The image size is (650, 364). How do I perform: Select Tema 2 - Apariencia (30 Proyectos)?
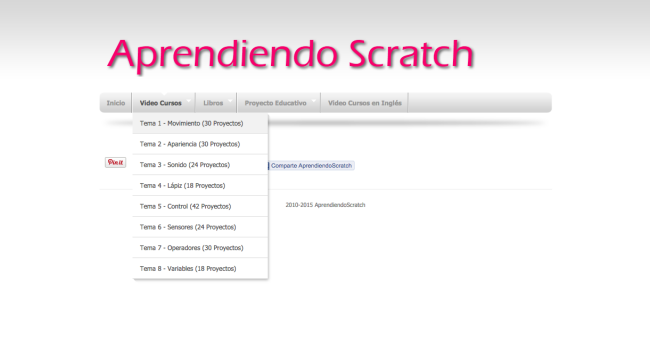click(200, 144)
